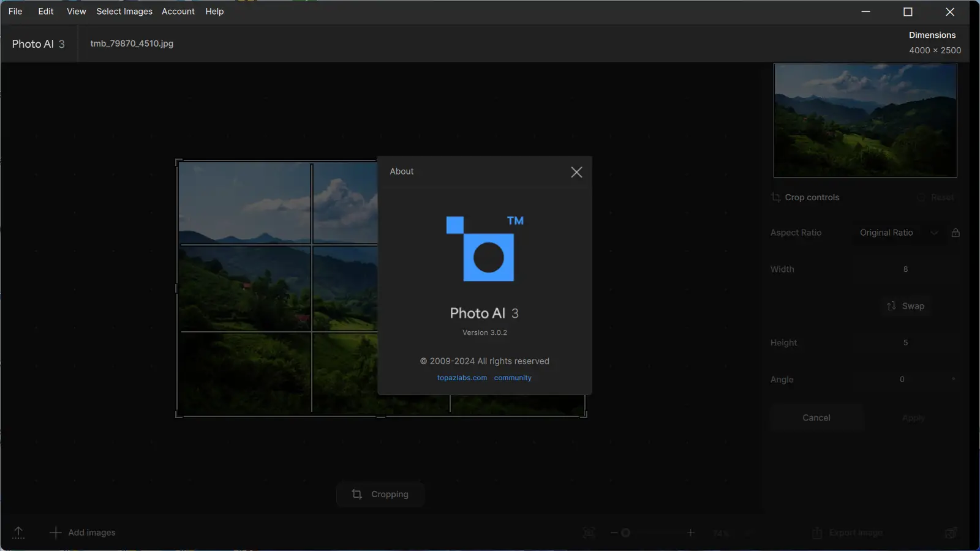The width and height of the screenshot is (980, 551).
Task: Open the topazlabs.com link
Action: pos(462,378)
